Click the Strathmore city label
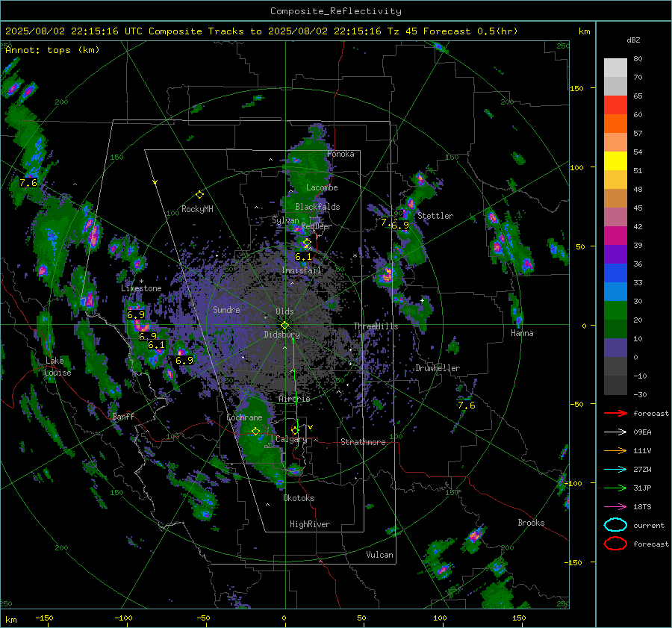Image resolution: width=672 pixels, height=628 pixels. click(363, 442)
